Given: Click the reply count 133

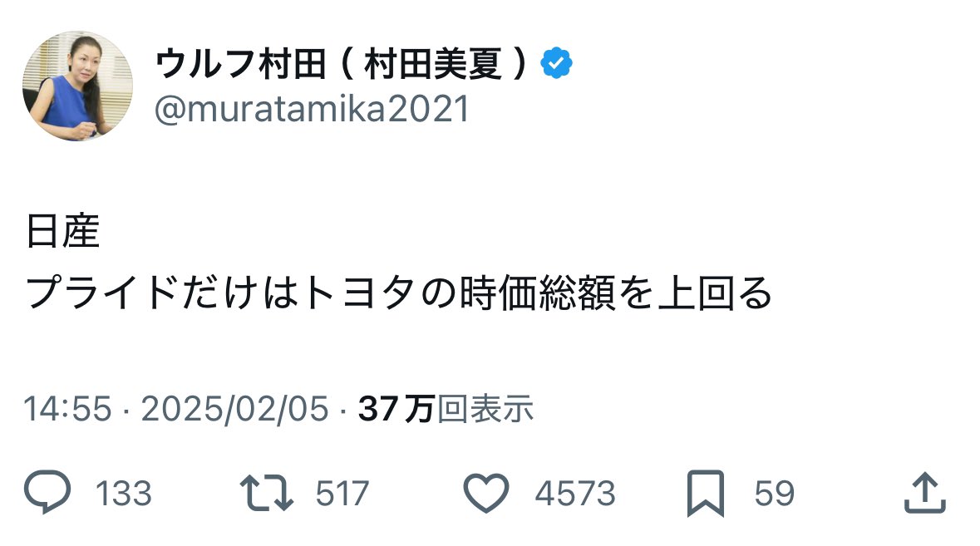Looking at the screenshot, I should coord(124,494).
